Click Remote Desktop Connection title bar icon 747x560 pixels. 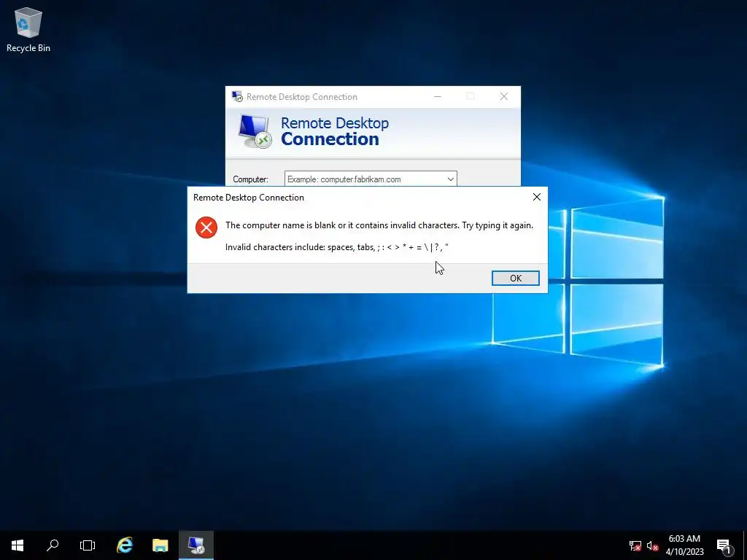pos(237,97)
